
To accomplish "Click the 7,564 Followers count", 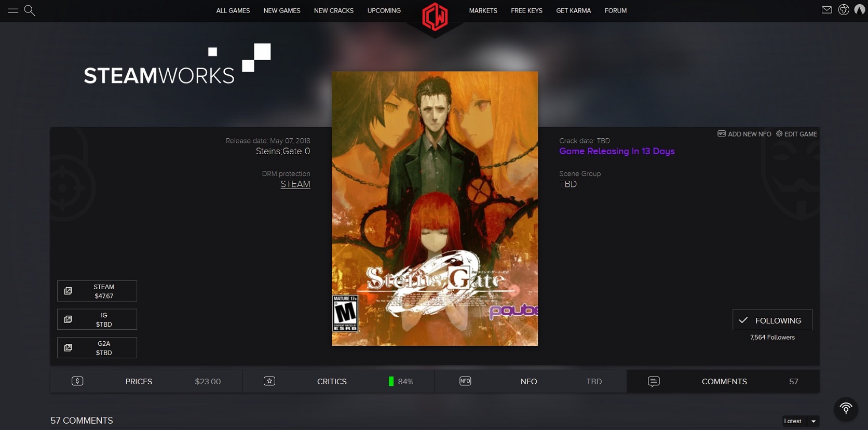I will point(772,338).
